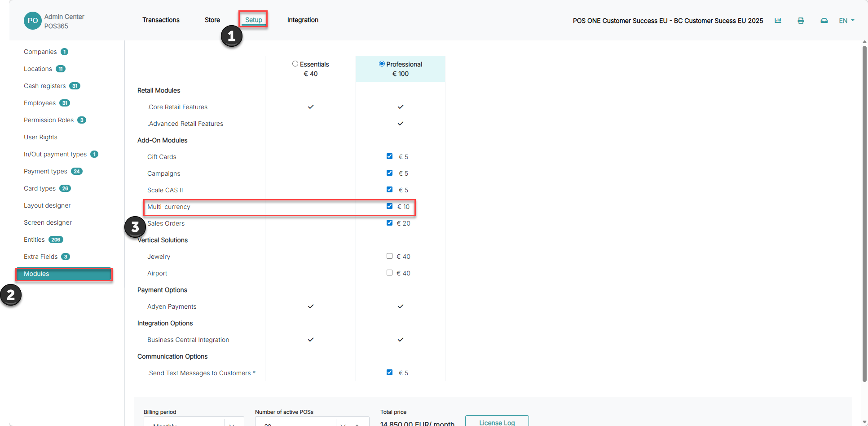Image resolution: width=868 pixels, height=426 pixels.
Task: Open the inbox tray icon
Action: [x=824, y=21]
